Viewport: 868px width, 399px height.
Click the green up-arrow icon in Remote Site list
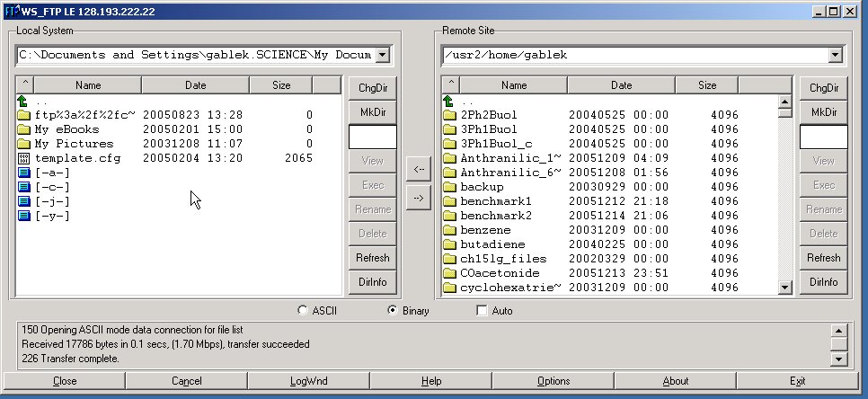(448, 101)
